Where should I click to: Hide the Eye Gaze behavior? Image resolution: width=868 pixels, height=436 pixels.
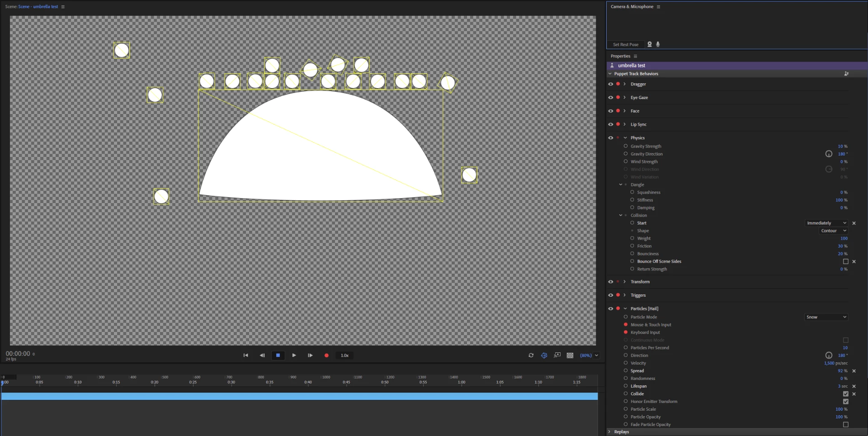click(x=611, y=97)
